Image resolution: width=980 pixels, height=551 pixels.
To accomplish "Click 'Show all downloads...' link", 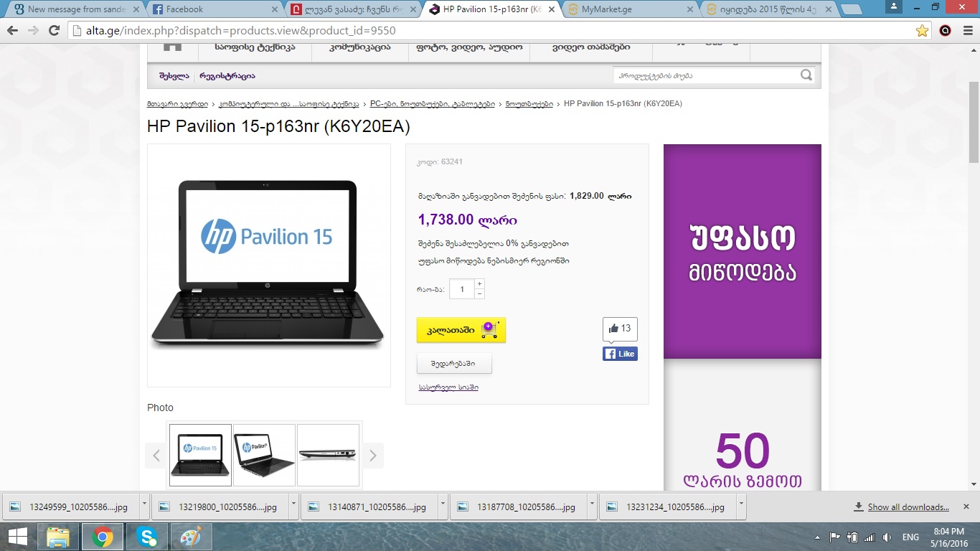I will 908,507.
